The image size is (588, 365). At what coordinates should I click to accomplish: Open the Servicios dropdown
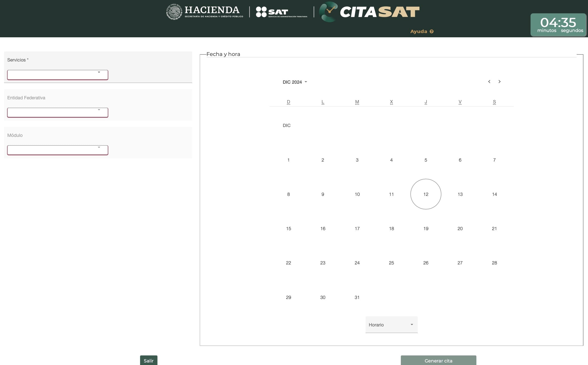57,75
